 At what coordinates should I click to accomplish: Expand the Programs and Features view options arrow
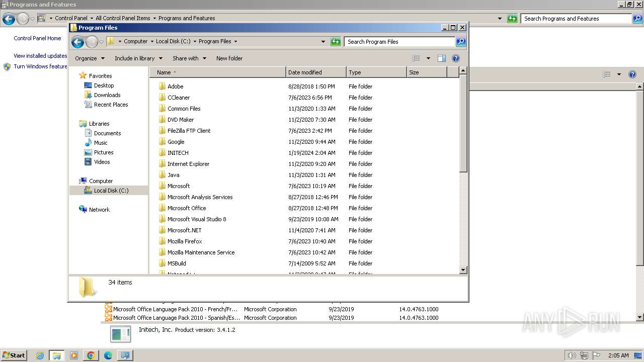point(619,74)
